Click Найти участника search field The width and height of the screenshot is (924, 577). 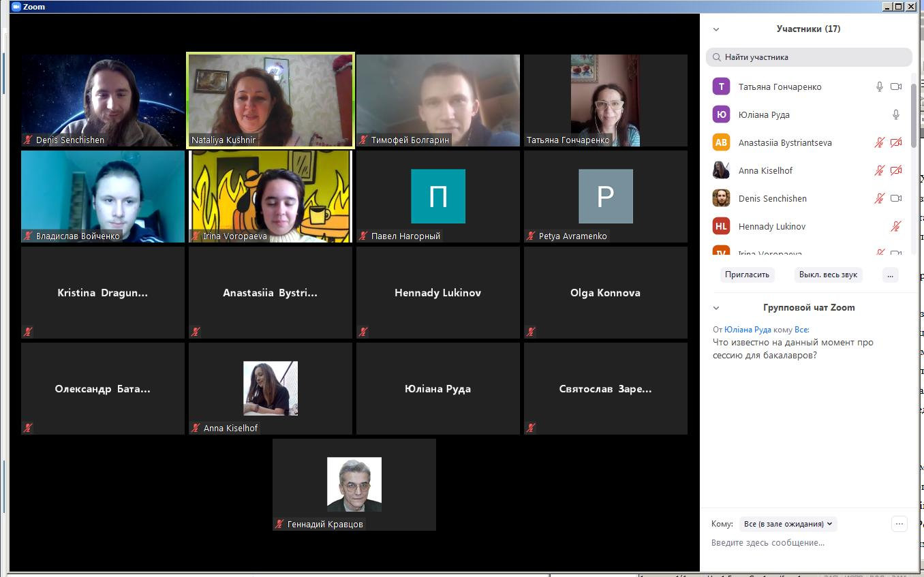809,57
